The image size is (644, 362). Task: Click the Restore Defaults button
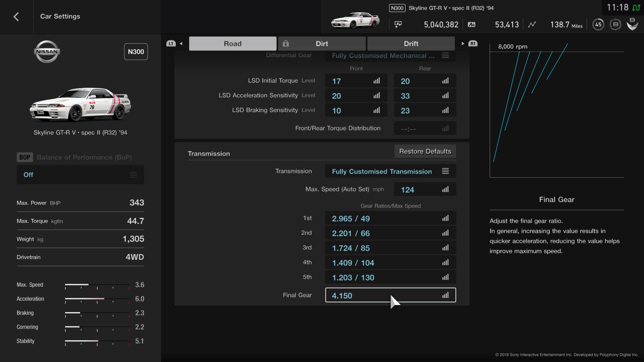(425, 152)
